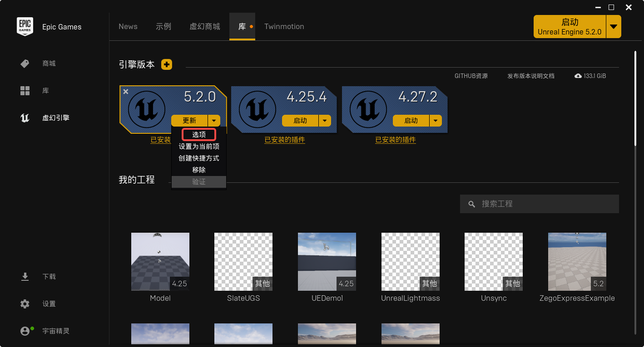This screenshot has height=347, width=644.
Task: Open the ZegoExpressExample project thumbnail
Action: click(x=577, y=262)
